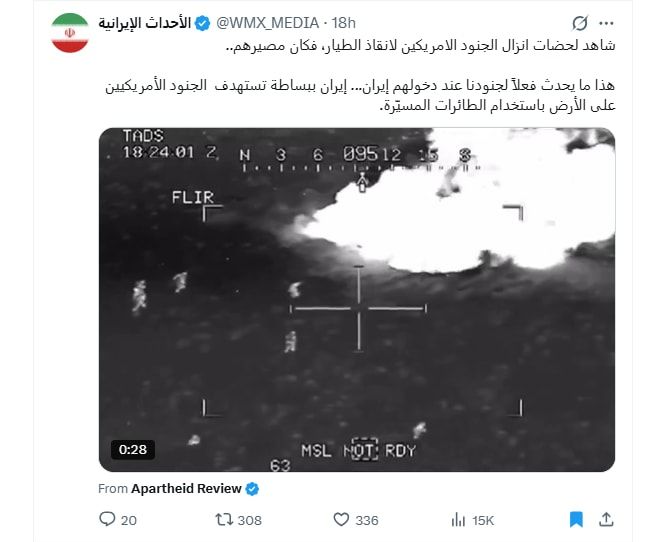The image size is (659, 542).
Task: Open the three-dot more options menu
Action: click(x=606, y=24)
